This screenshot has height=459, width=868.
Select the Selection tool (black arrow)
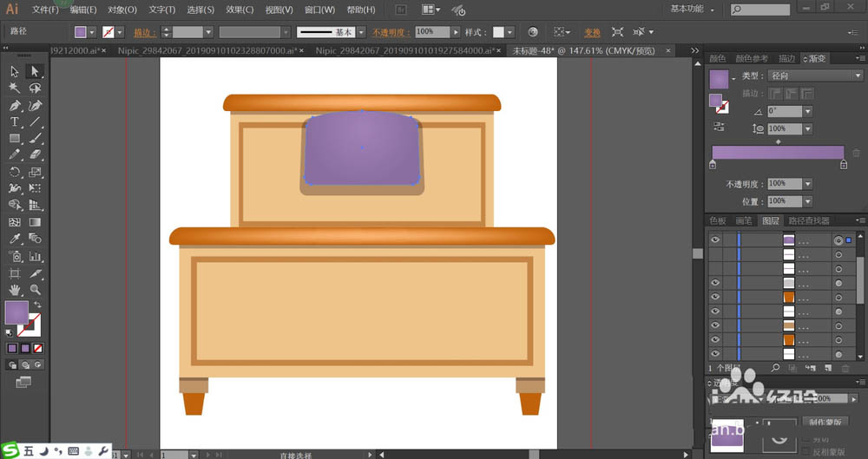click(15, 71)
